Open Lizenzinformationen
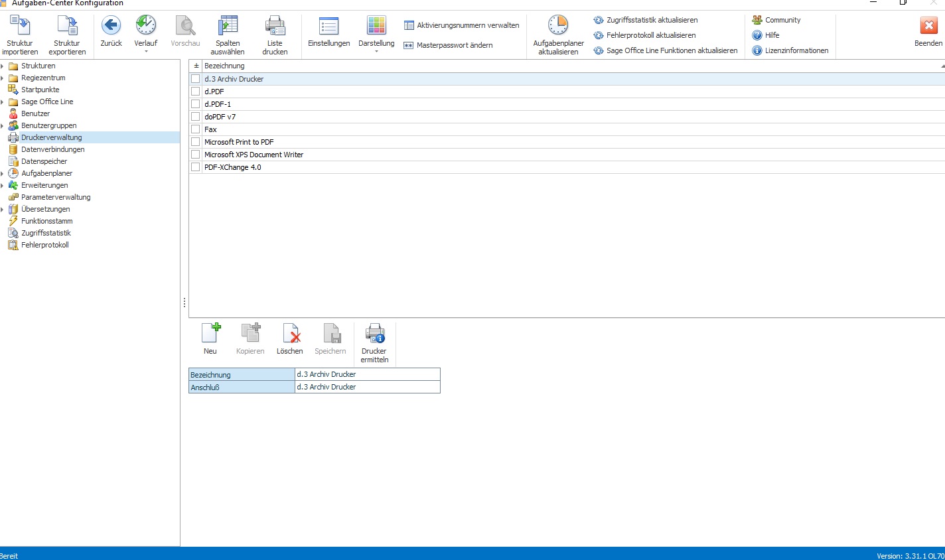Screen dimensions: 945x560 click(790, 50)
